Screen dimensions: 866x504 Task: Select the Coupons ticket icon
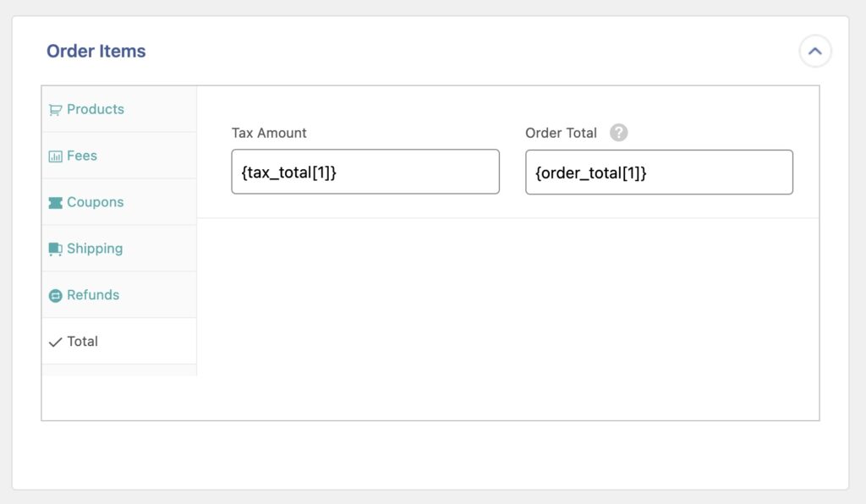pos(56,202)
